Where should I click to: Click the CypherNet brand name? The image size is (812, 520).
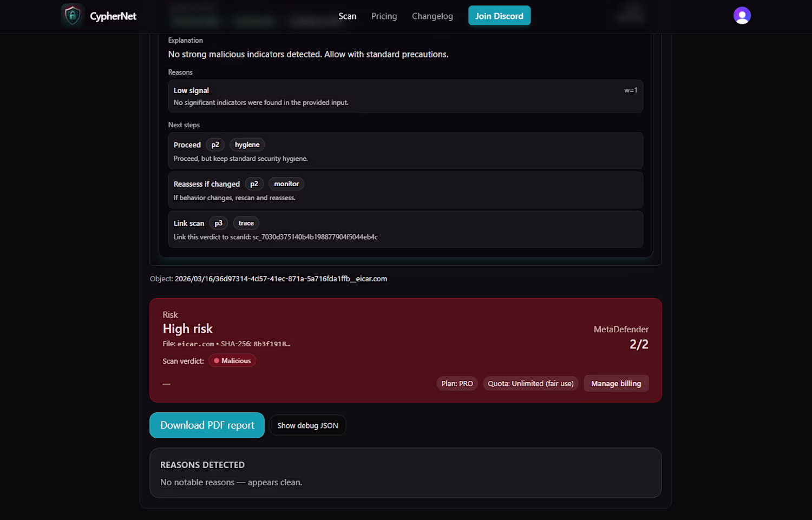coord(113,16)
